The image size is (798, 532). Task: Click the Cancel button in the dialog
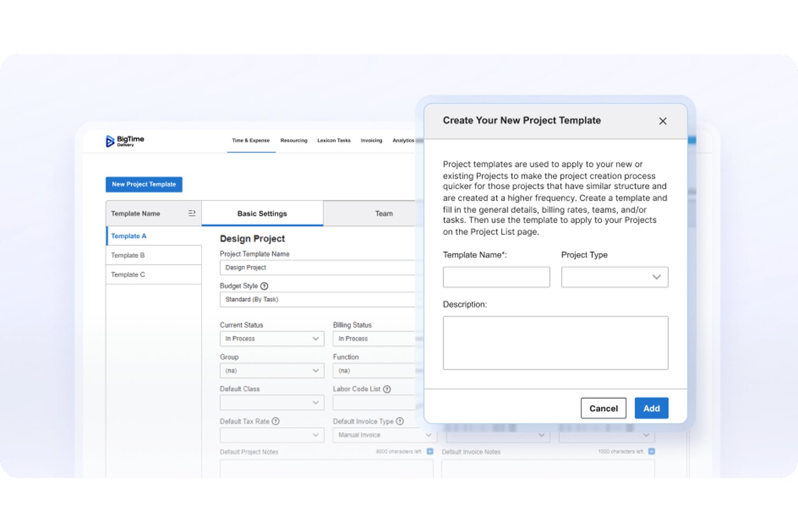pos(603,409)
